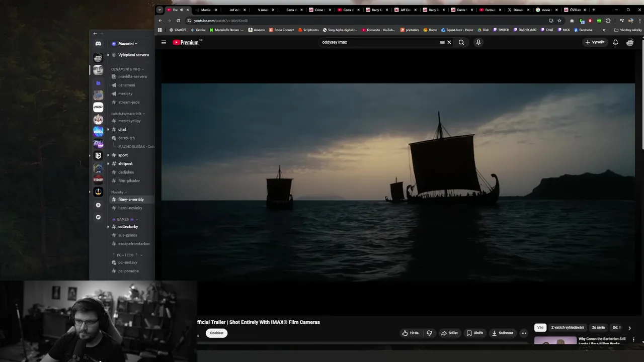Collapse the twitch.tv/mazarinlk category

pyautogui.click(x=128, y=114)
